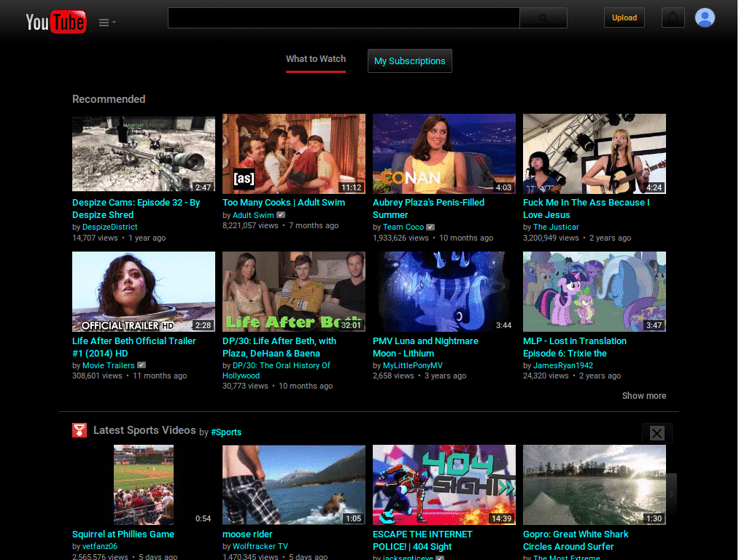Open the Team Coco channel link

(x=403, y=227)
